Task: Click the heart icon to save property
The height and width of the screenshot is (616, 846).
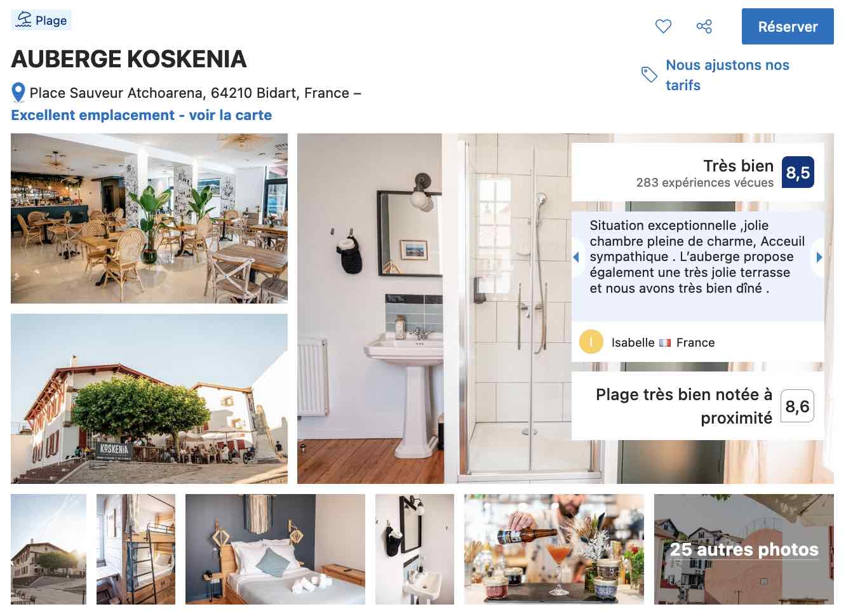Action: coord(663,26)
